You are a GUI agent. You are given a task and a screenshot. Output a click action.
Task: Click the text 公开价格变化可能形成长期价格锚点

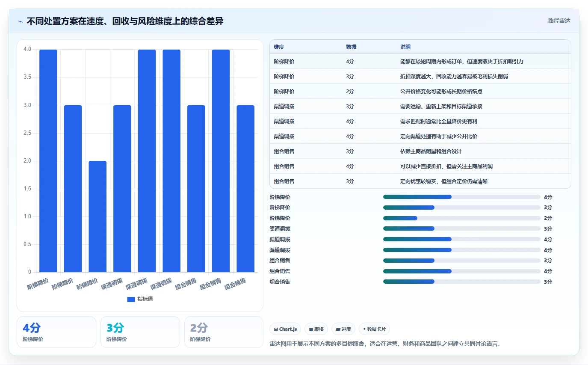click(x=441, y=92)
